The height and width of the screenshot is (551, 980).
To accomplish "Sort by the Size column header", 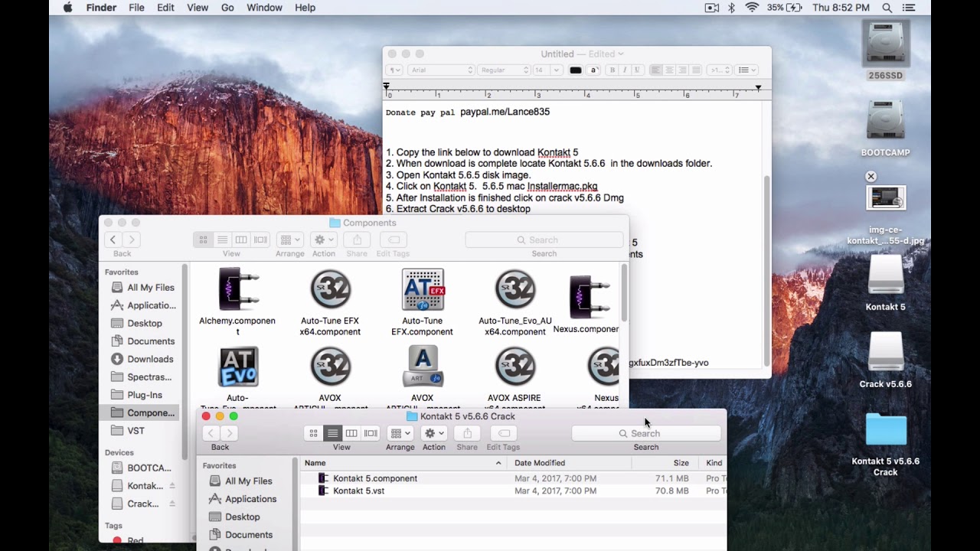I will (665, 463).
